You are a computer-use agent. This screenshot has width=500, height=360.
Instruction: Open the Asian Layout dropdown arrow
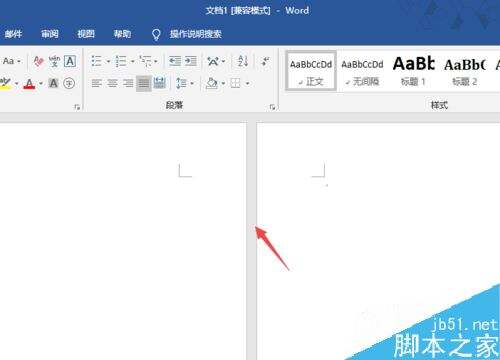pos(223,61)
